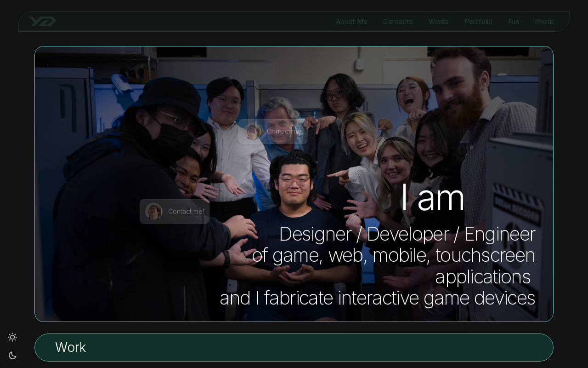Click avatar in the upper Contact me! card

point(253,132)
